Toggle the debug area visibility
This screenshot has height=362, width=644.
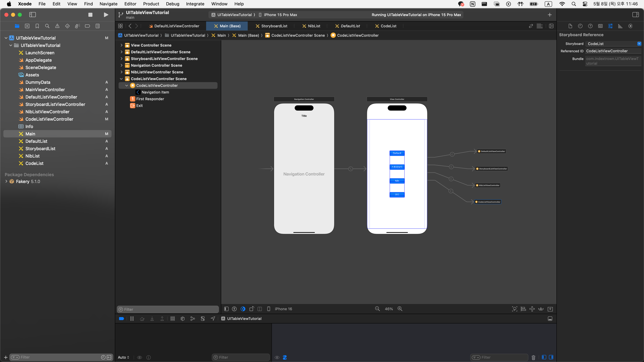(x=550, y=319)
